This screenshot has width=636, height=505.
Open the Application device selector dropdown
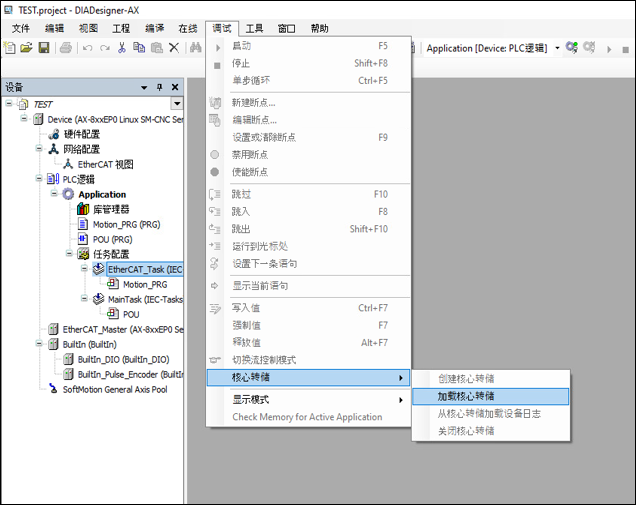[557, 48]
